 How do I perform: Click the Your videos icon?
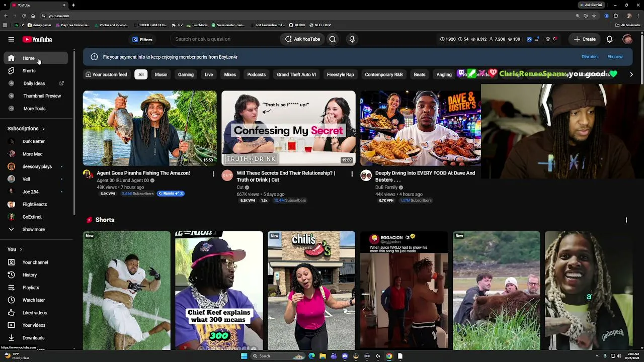(11, 325)
